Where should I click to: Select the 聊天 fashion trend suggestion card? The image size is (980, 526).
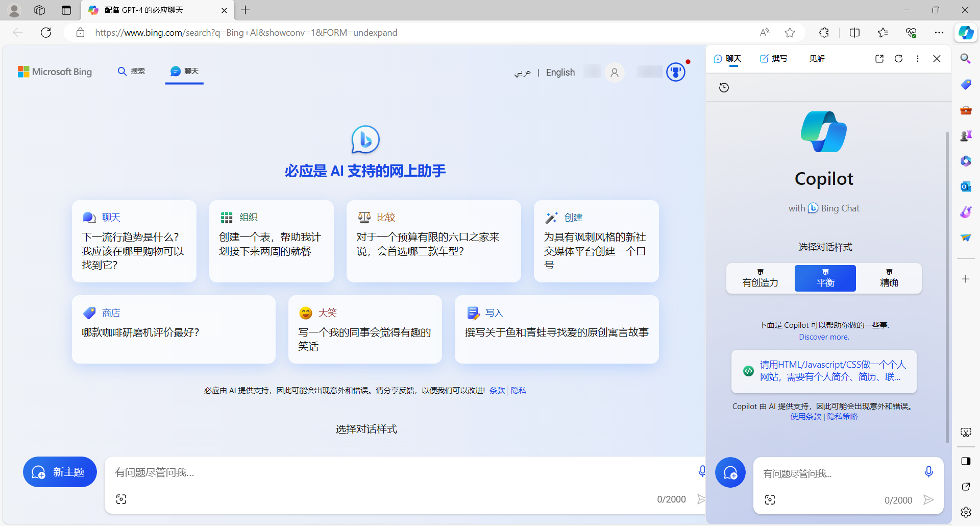coord(134,241)
